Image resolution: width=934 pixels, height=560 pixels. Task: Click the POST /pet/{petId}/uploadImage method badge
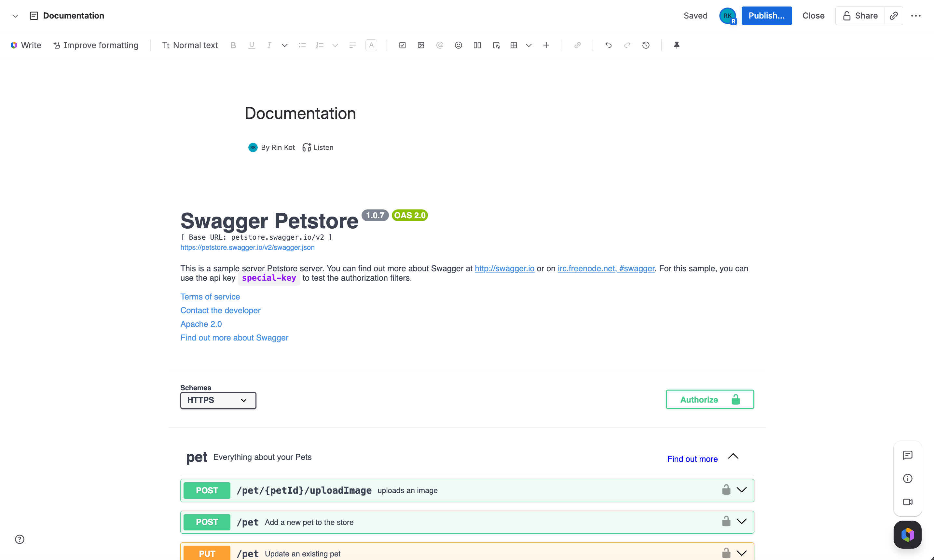207,490
